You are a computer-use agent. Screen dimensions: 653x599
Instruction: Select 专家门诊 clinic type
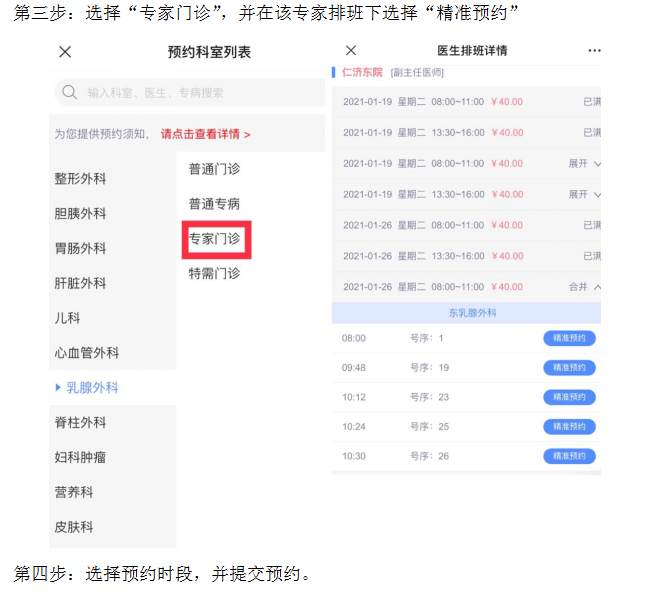[x=215, y=239]
